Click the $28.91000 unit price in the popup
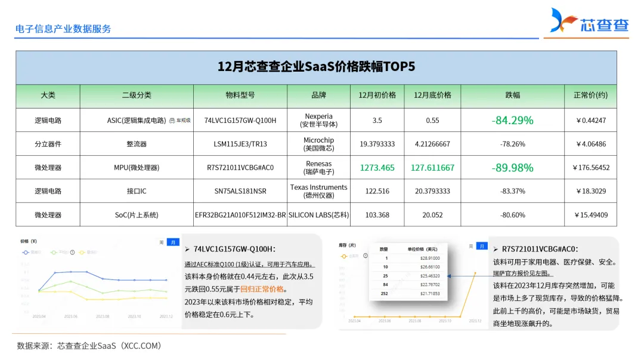 430,258
